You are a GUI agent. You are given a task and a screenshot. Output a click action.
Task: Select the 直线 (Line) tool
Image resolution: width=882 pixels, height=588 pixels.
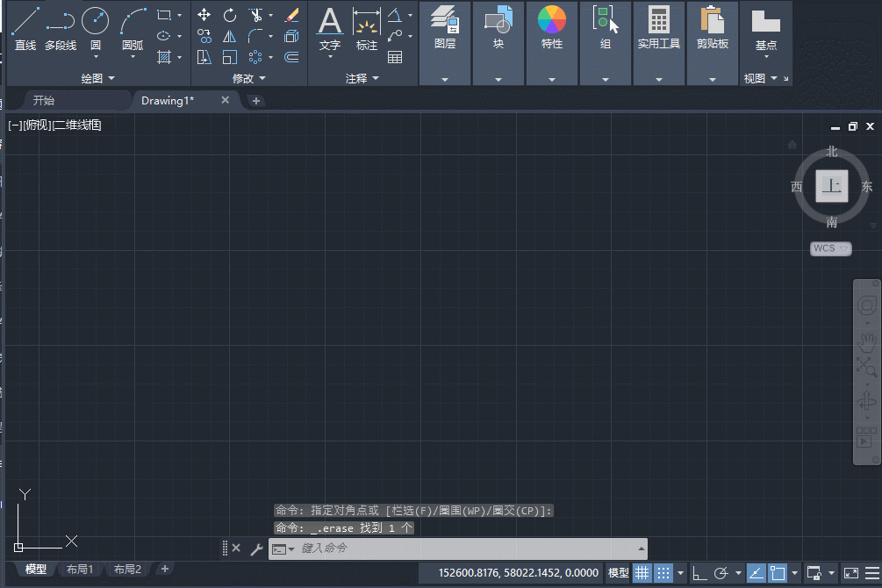25,28
